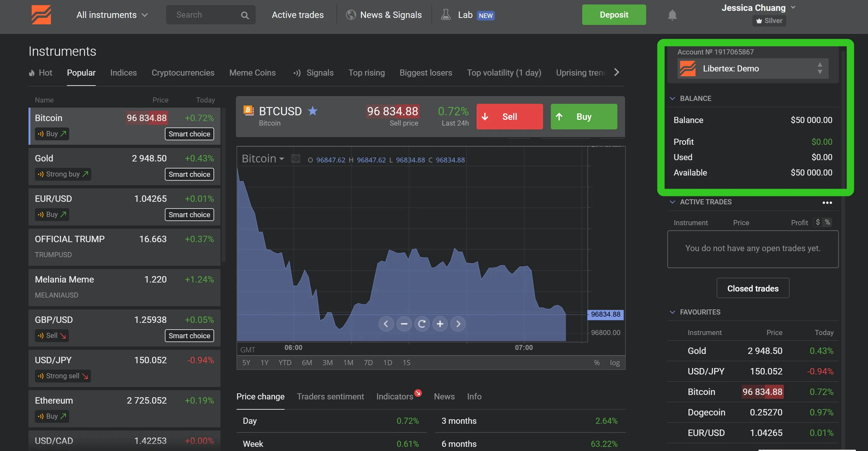Open Jessica Chuang account menu

(759, 8)
